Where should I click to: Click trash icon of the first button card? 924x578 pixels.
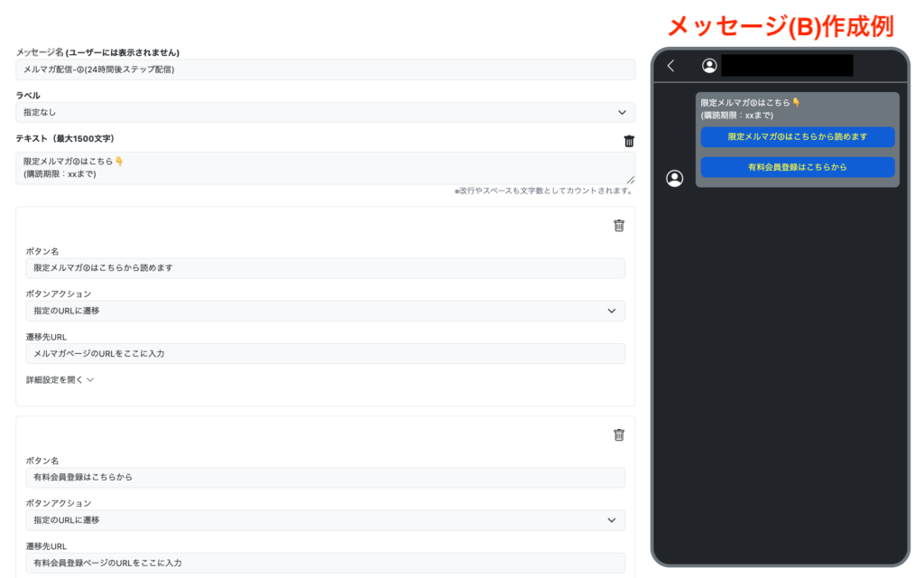coord(619,226)
